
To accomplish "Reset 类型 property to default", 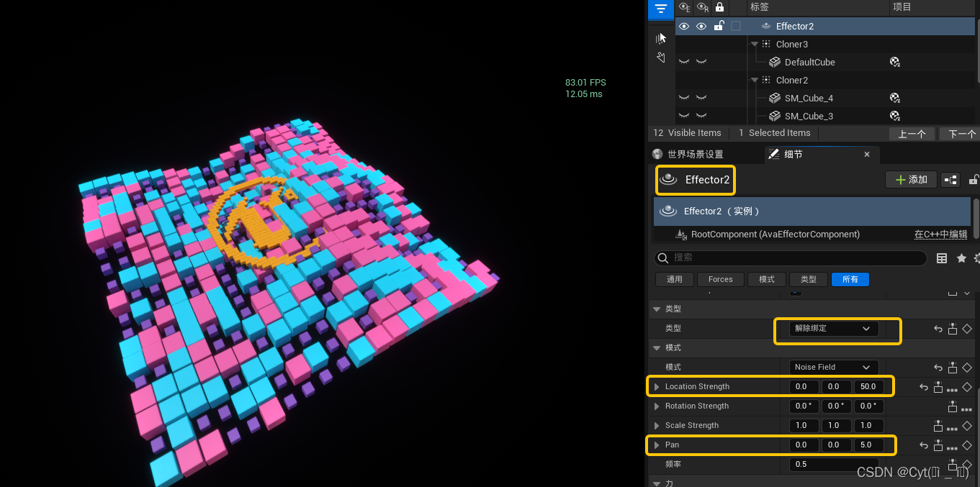I will click(938, 329).
